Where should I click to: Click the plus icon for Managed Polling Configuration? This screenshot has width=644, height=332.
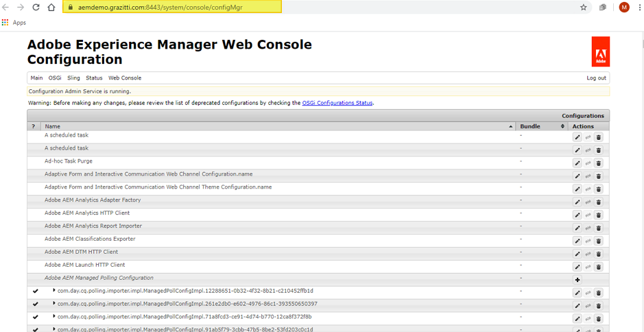tap(577, 280)
